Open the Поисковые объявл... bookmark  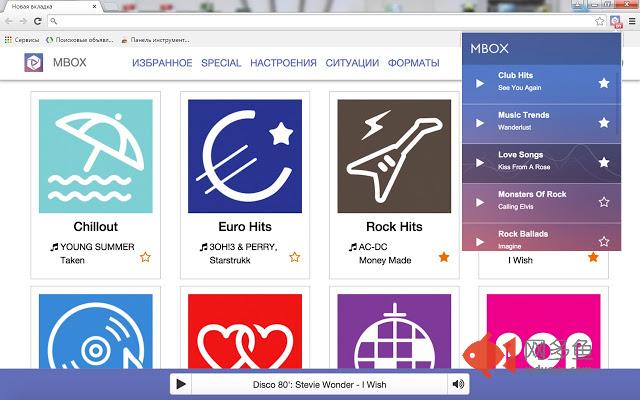pos(80,40)
